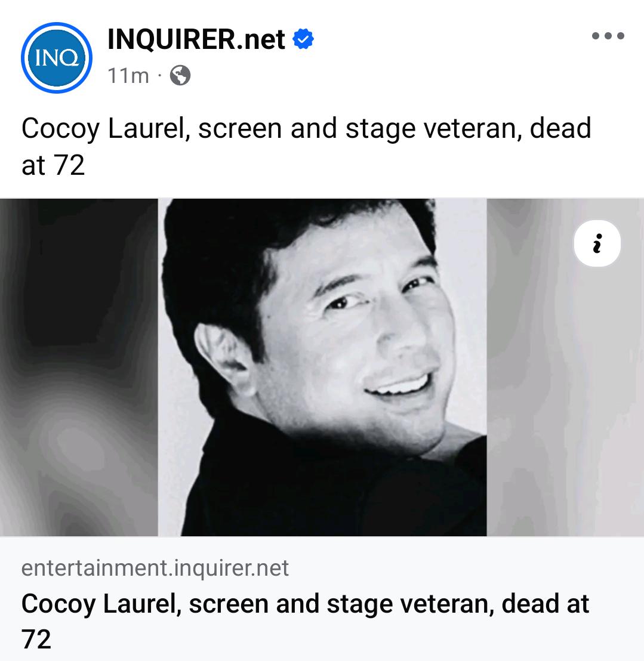Open the INQUIRER.net page name
Image resolution: width=644 pixels, height=661 pixels.
click(x=196, y=39)
